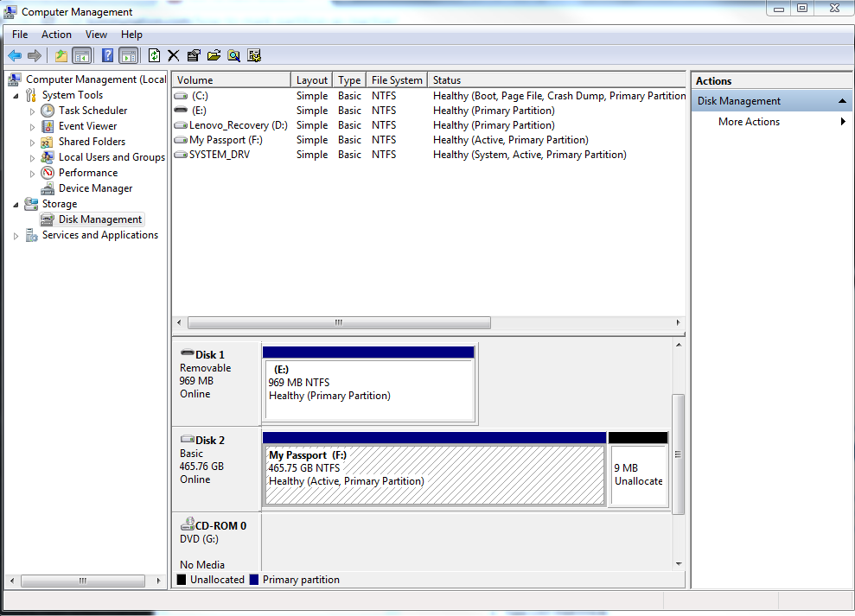Click the horizontal scrollbar under the volume list

point(338,322)
